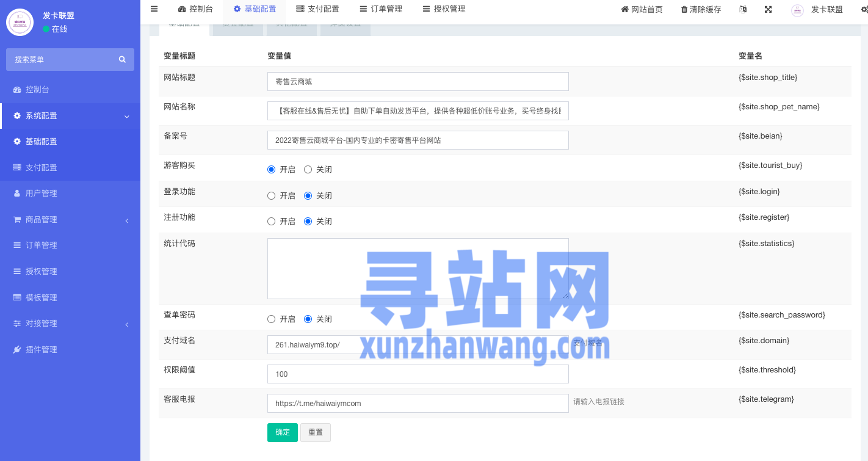Toggle the sidebar with the hamburger icon
Viewport: 868px width, 461px height.
click(x=154, y=9)
